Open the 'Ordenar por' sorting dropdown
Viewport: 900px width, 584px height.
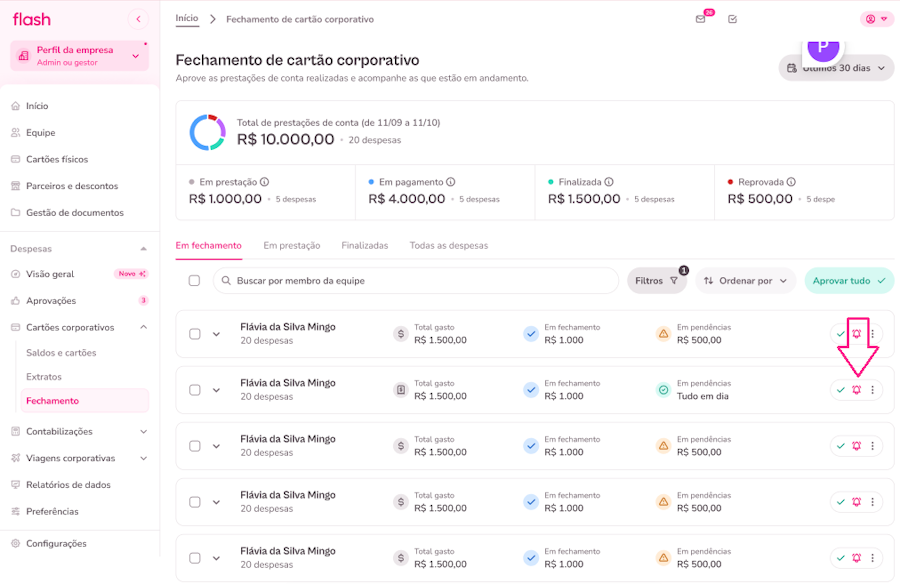744,281
